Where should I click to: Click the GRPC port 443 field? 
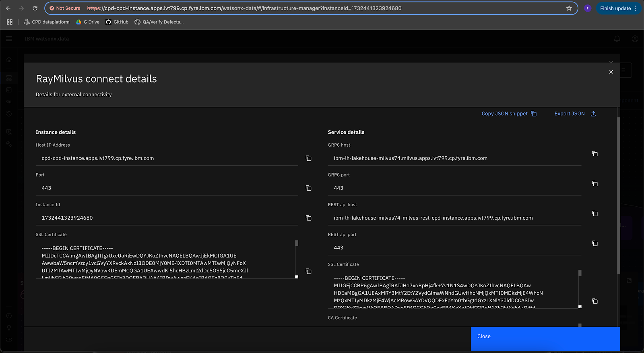(455, 188)
